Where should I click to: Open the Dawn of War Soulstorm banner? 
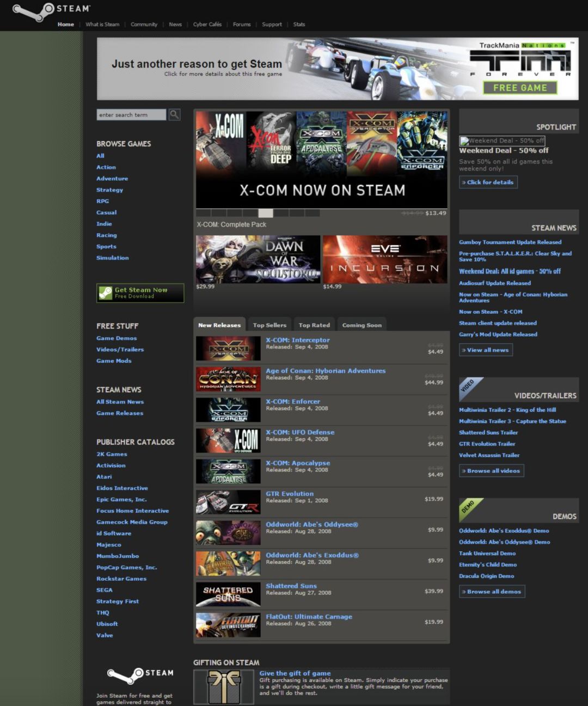pyautogui.click(x=258, y=259)
